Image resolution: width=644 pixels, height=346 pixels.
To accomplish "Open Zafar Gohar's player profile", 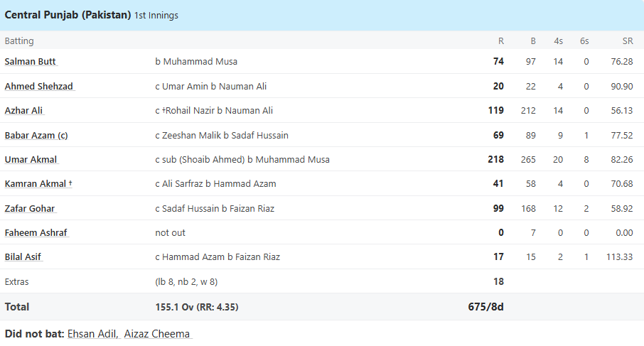I will pos(30,208).
